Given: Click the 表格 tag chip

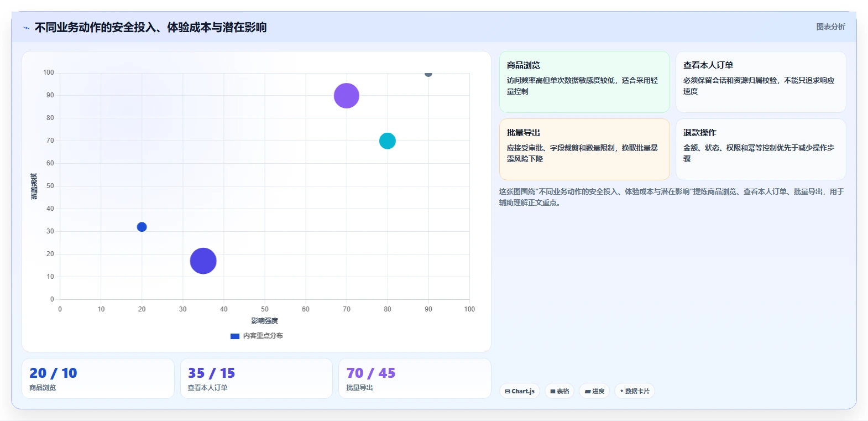Looking at the screenshot, I should point(560,391).
